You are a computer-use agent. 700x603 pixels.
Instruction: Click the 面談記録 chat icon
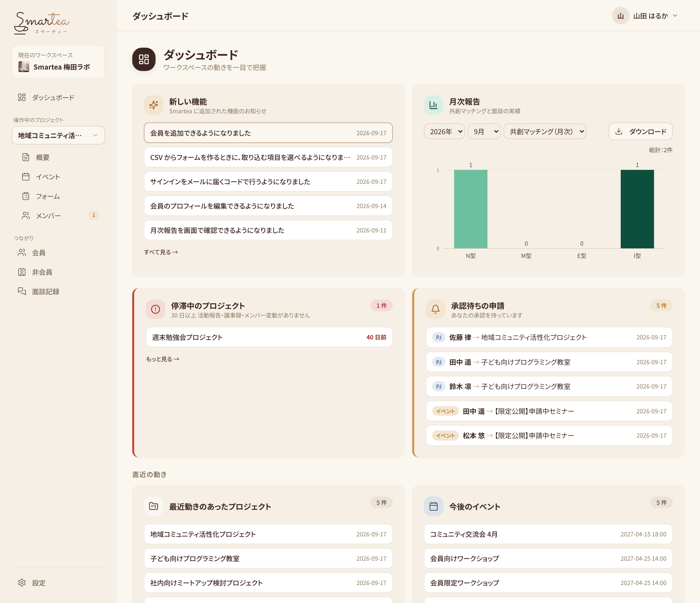coord(22,291)
